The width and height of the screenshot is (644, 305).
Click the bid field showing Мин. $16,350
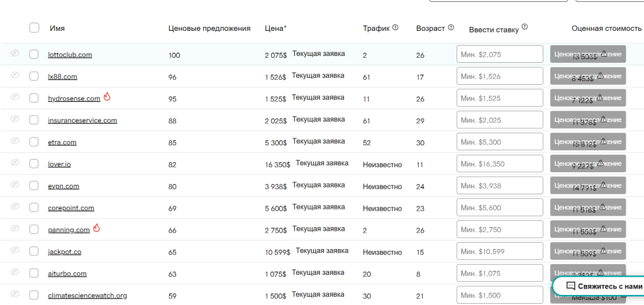click(x=499, y=164)
